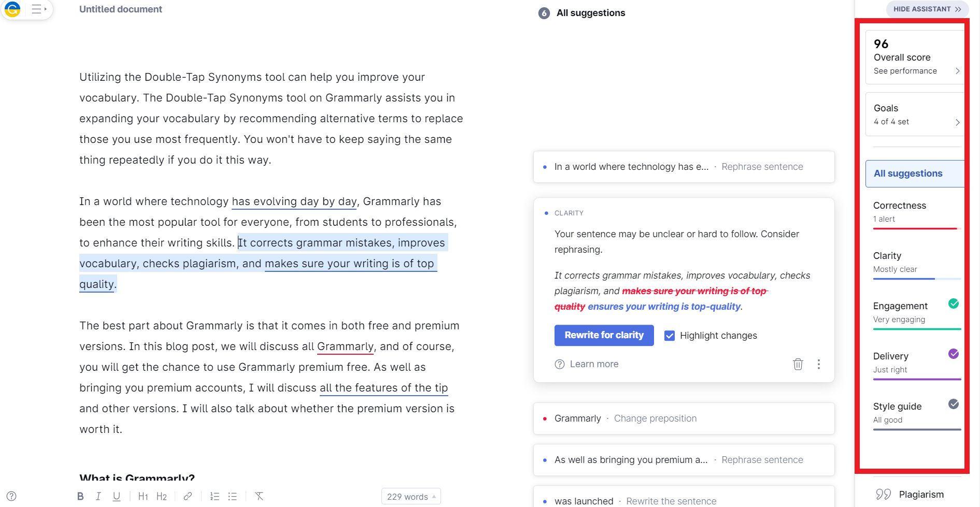Open the three-dot menu on the clarity card
This screenshot has width=980, height=507.
pos(819,364)
